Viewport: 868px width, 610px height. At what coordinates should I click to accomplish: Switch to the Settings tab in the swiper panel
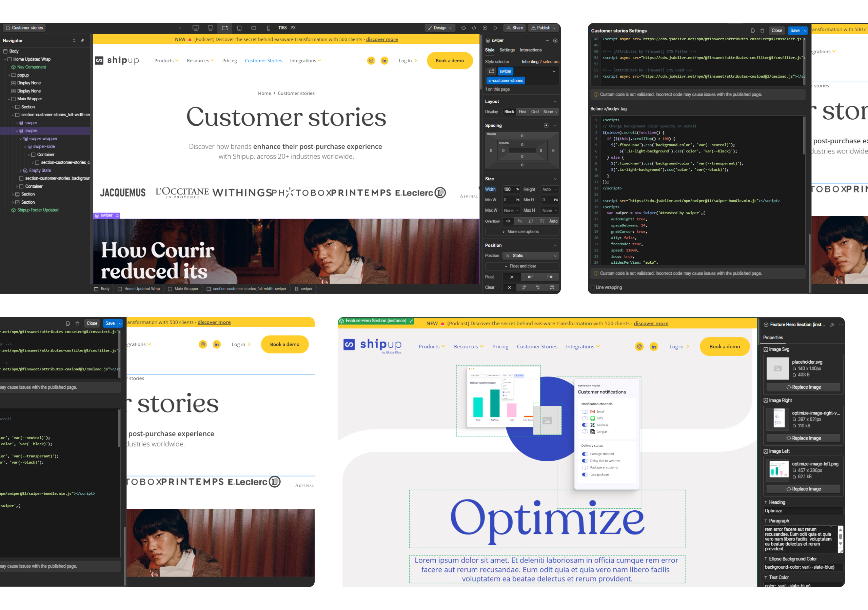tap(507, 50)
